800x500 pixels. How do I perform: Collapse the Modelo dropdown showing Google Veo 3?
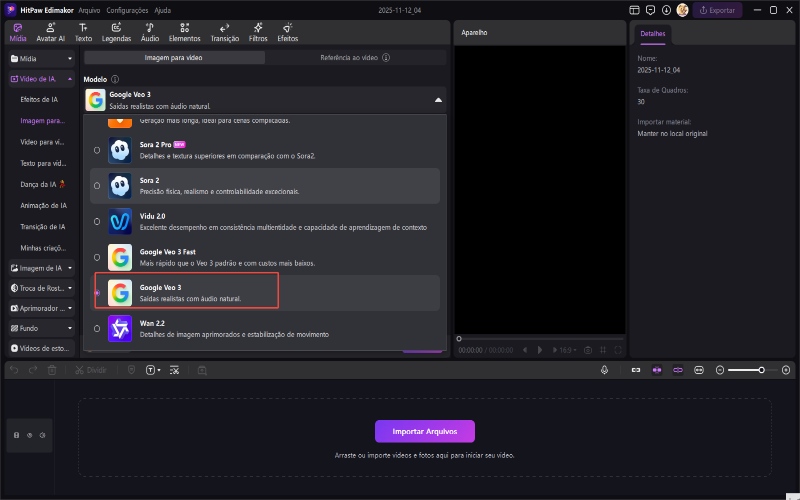[437, 100]
